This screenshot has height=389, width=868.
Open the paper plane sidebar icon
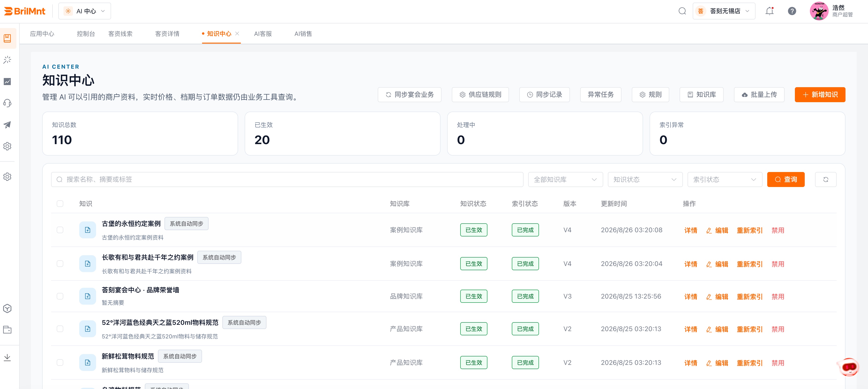pyautogui.click(x=7, y=125)
